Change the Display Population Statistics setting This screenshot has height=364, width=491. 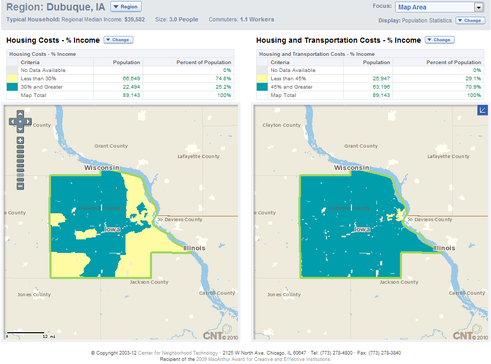coord(470,21)
